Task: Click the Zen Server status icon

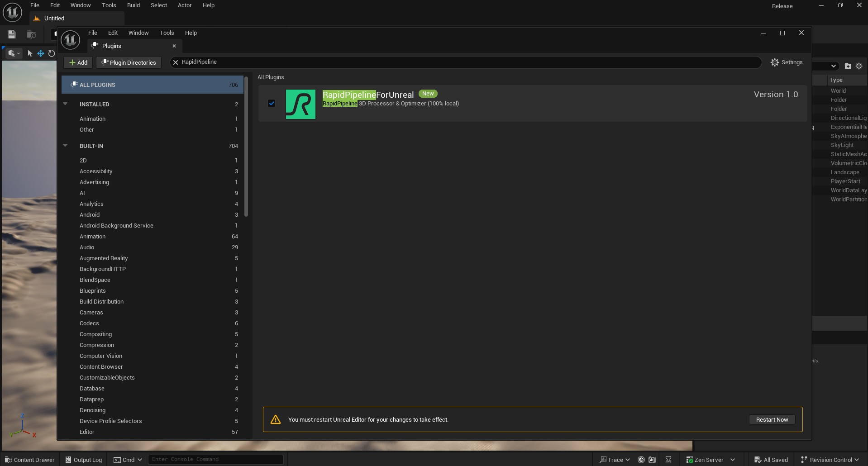Action: click(x=690, y=460)
